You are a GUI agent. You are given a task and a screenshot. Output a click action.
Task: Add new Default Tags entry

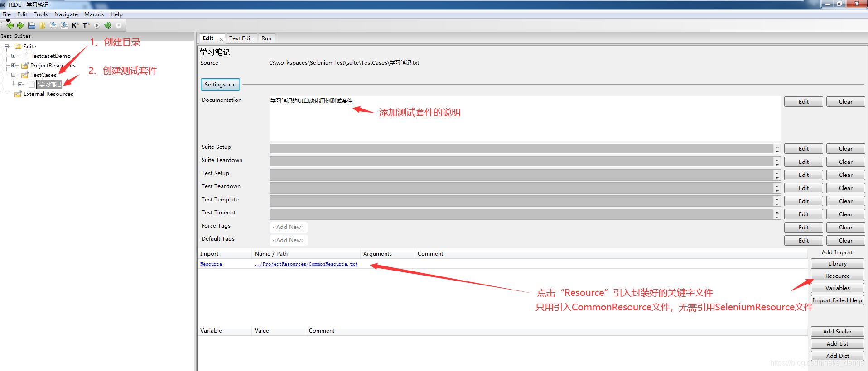[289, 240]
